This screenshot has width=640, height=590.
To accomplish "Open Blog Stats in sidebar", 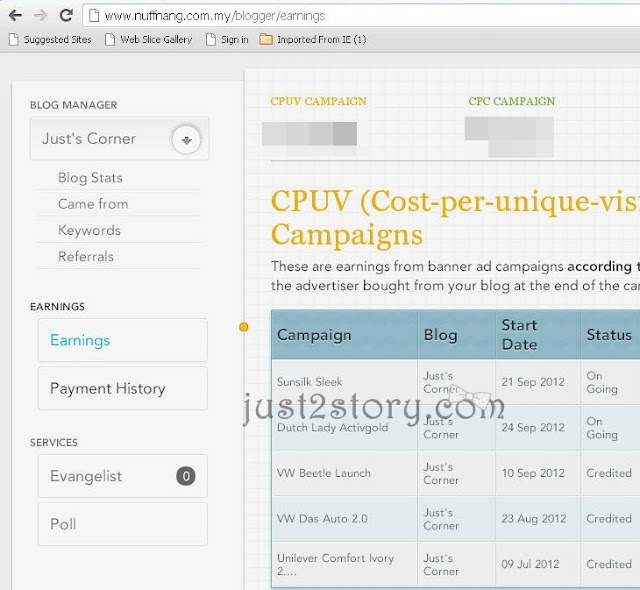I will [x=90, y=178].
